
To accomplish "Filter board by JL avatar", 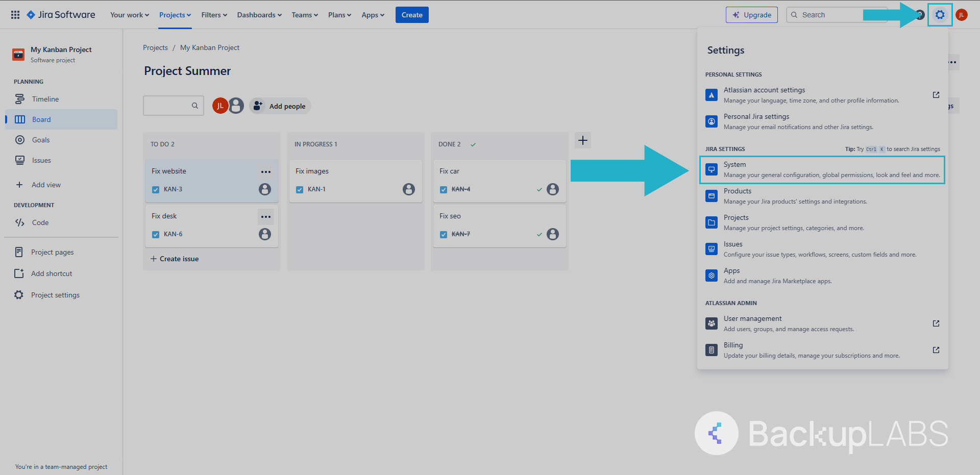I will 219,106.
